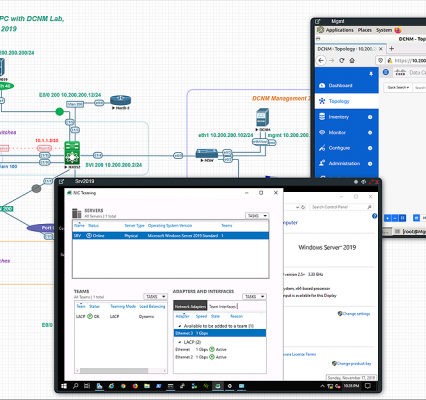Click the green switch node in the topology
Screen dimensions: 426x400
(72, 153)
